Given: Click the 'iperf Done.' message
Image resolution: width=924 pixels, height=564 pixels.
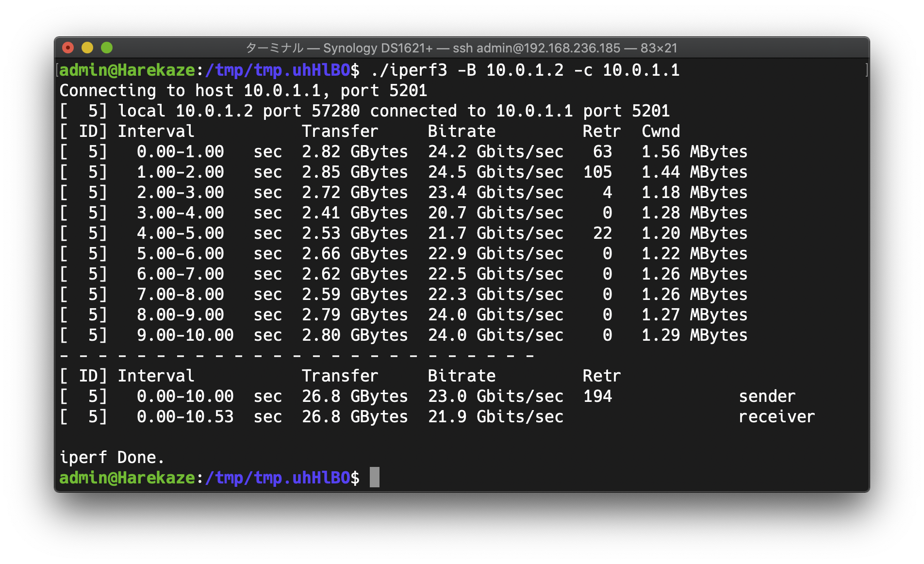Looking at the screenshot, I should tap(112, 458).
